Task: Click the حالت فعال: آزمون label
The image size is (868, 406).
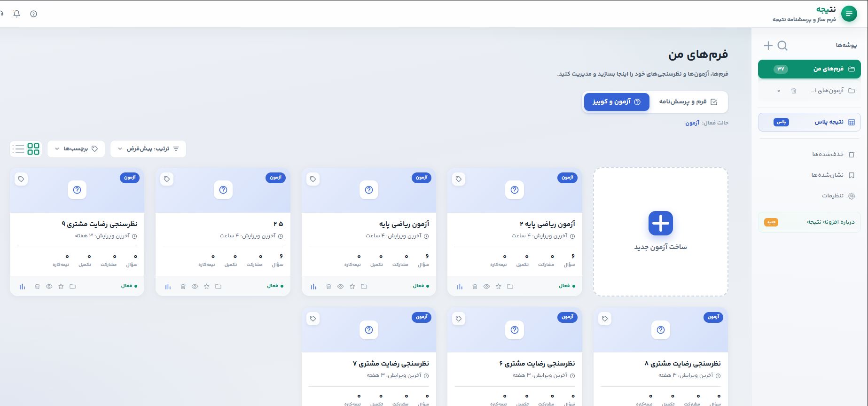Action: point(707,123)
